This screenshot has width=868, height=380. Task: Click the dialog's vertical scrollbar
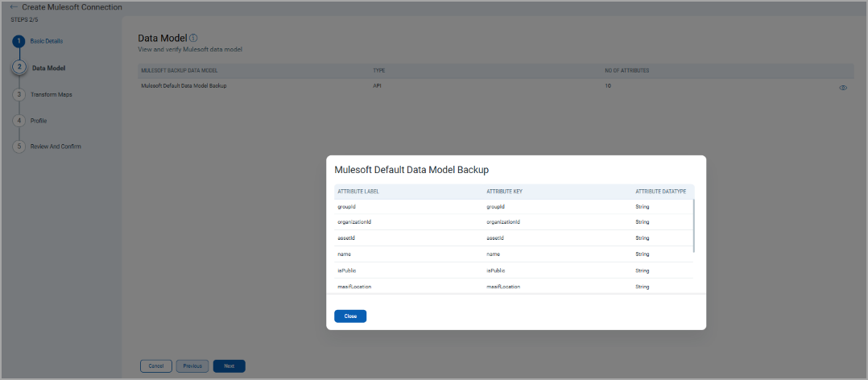click(692, 225)
